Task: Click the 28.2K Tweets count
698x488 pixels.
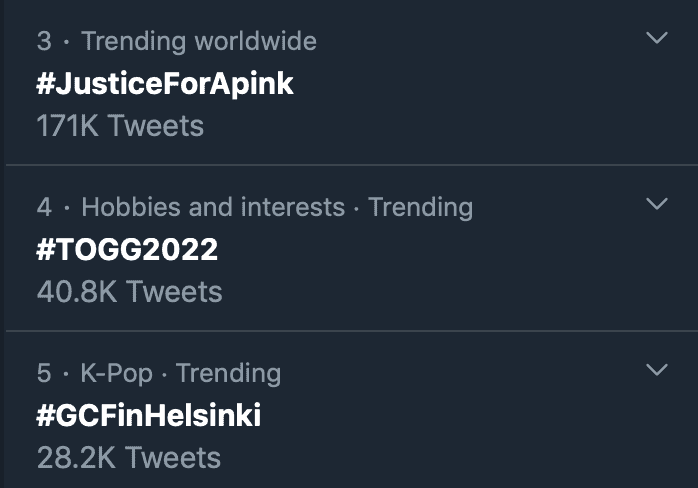Action: (x=128, y=458)
